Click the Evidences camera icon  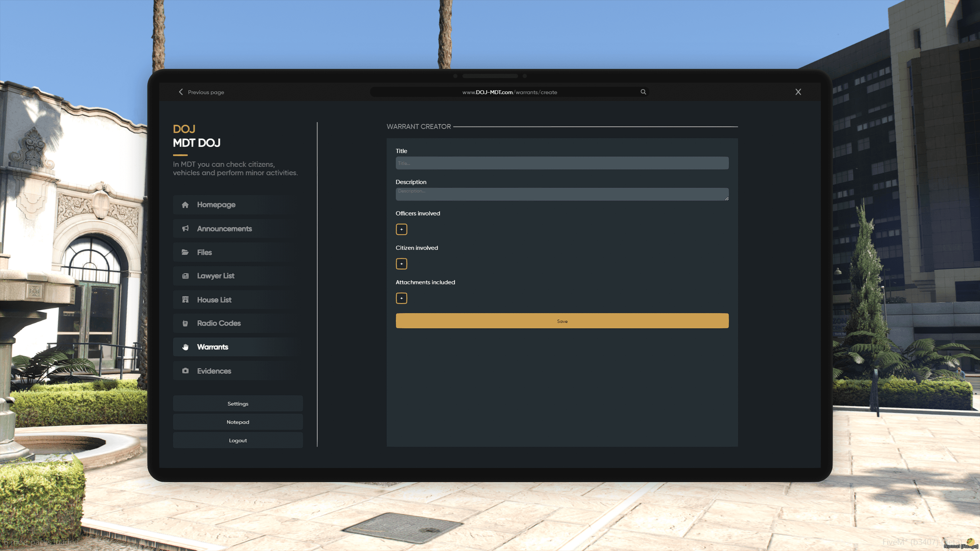pyautogui.click(x=185, y=371)
